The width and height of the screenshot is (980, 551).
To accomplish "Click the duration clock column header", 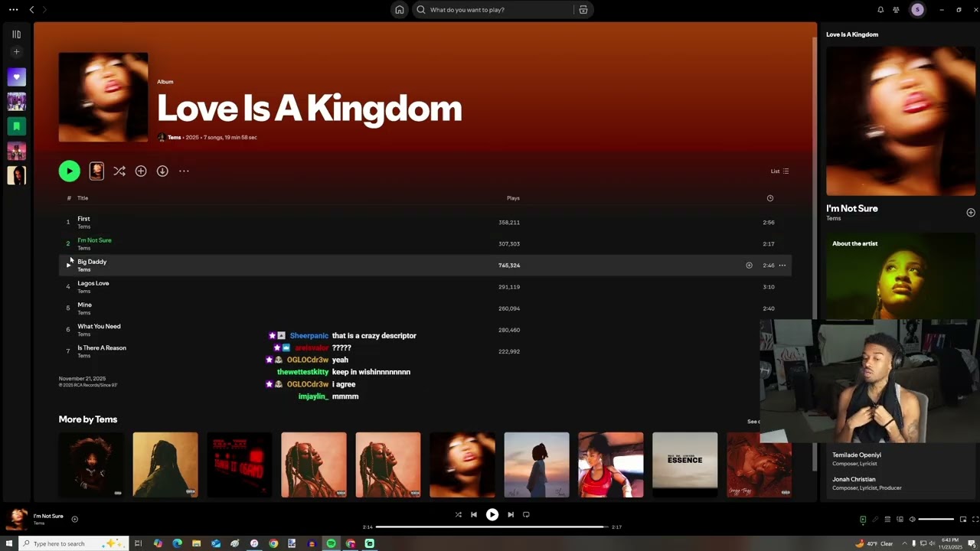I will [769, 198].
